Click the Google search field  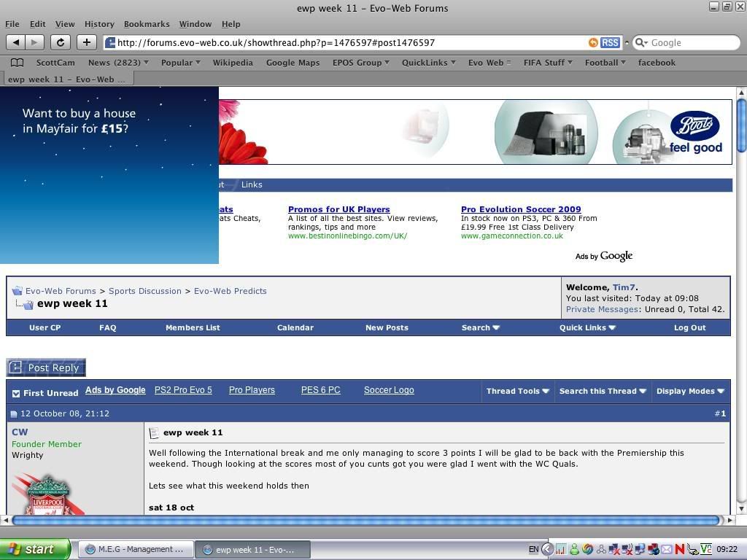coord(686,43)
